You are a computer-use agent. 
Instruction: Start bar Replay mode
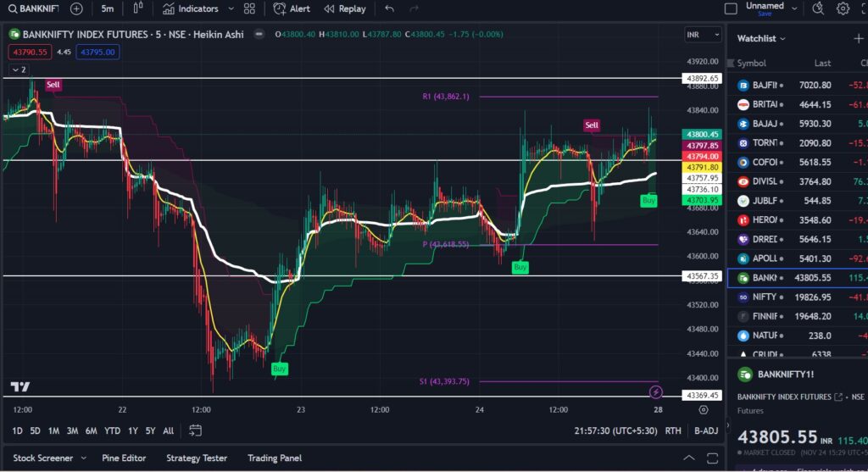point(345,8)
